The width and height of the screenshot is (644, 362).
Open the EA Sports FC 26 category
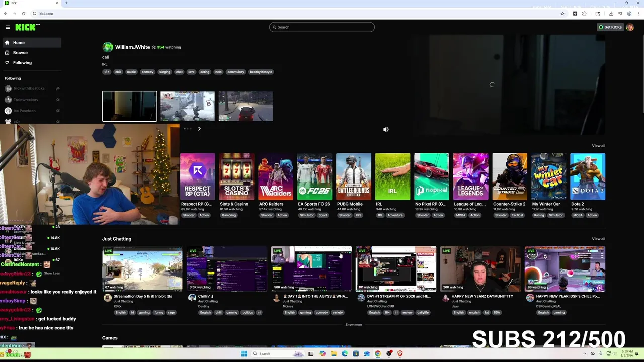[x=314, y=176]
